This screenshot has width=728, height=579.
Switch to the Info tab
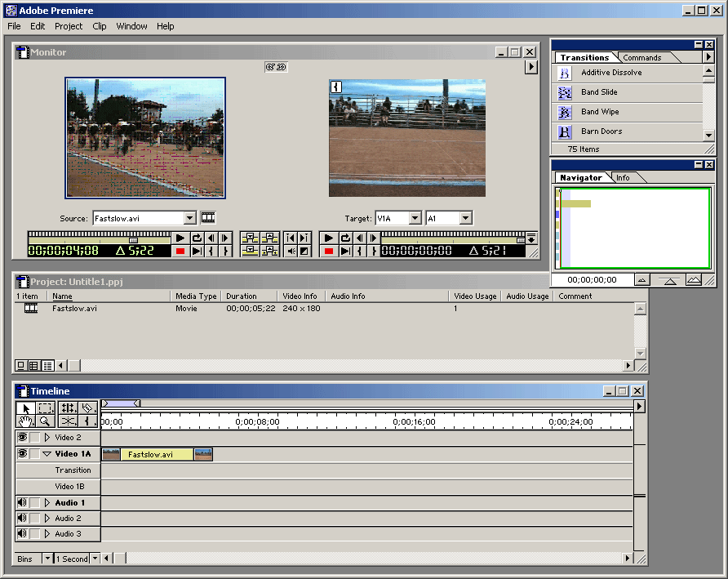(x=623, y=177)
